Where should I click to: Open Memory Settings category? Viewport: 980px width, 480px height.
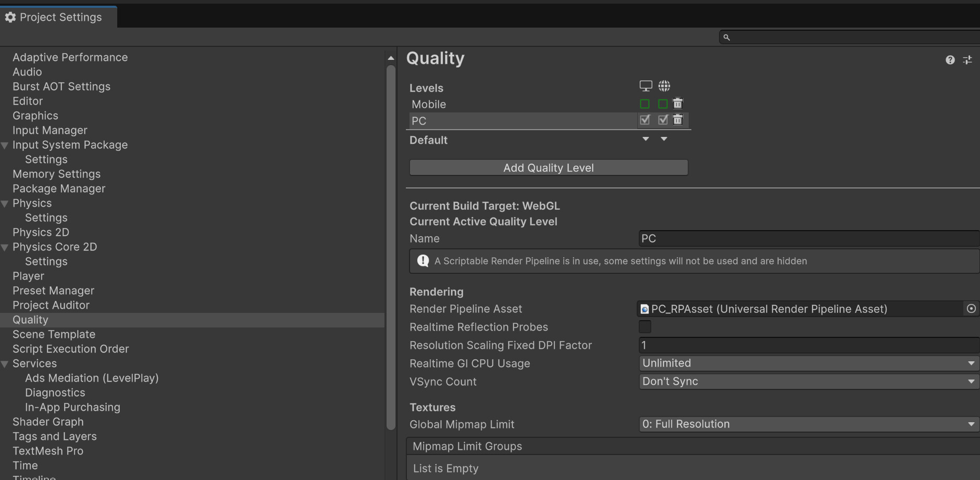tap(57, 174)
